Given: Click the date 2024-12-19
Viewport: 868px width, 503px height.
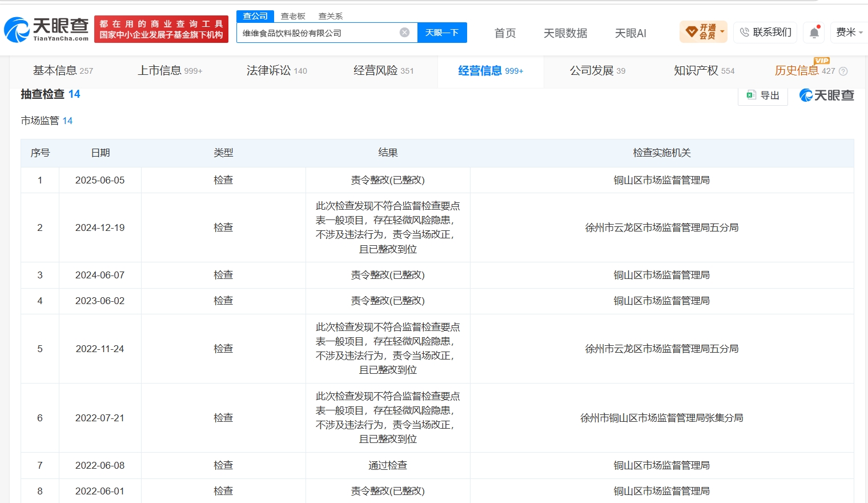Looking at the screenshot, I should [100, 227].
